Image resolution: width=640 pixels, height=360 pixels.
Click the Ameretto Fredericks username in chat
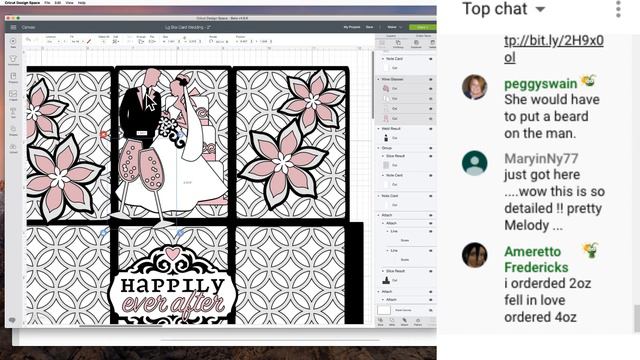(x=536, y=260)
